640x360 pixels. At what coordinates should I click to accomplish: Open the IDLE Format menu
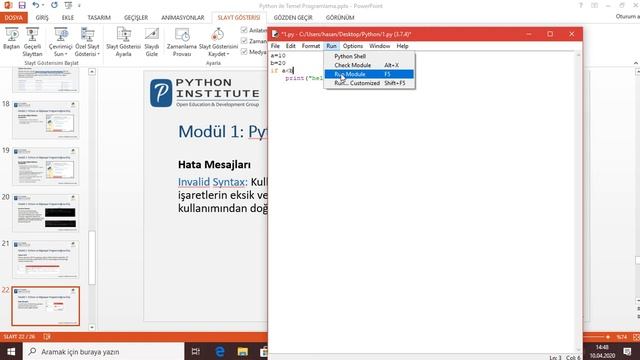tap(311, 46)
